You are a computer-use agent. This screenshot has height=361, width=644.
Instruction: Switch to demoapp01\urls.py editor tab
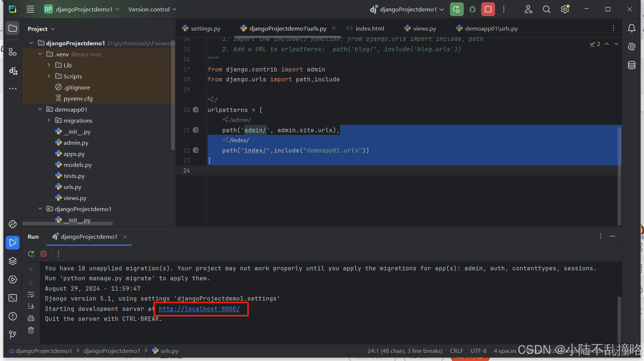(x=487, y=28)
